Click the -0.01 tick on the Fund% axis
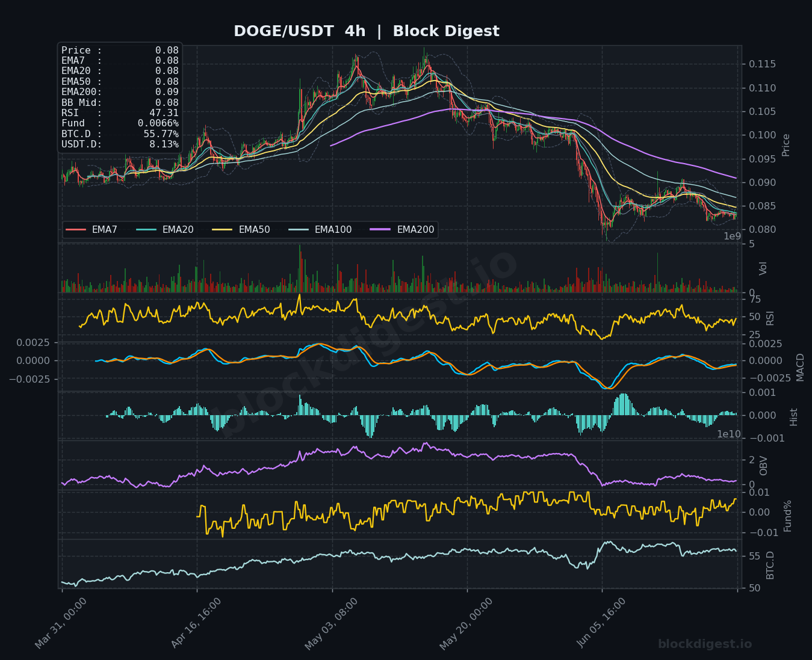The width and height of the screenshot is (812, 660). 763,533
